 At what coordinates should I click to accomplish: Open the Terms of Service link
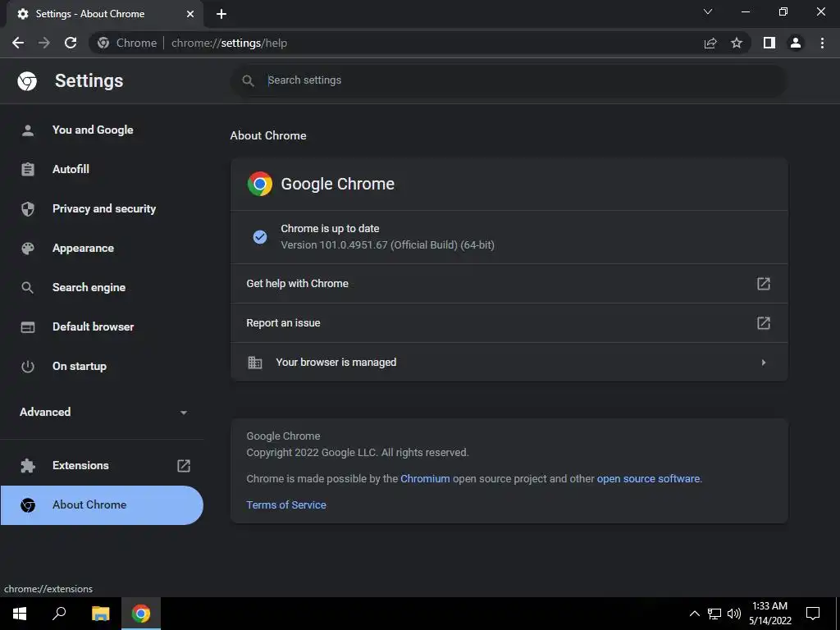pyautogui.click(x=286, y=505)
